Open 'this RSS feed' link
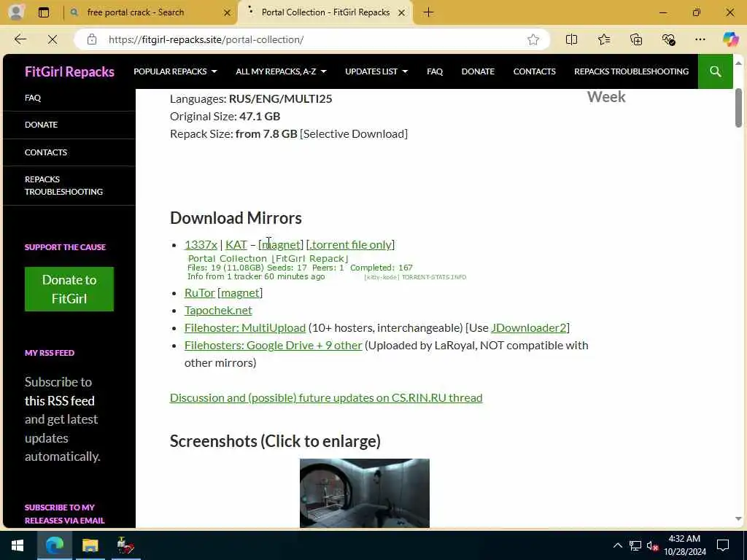Screen dimensions: 747x560 pyautogui.click(x=60, y=400)
